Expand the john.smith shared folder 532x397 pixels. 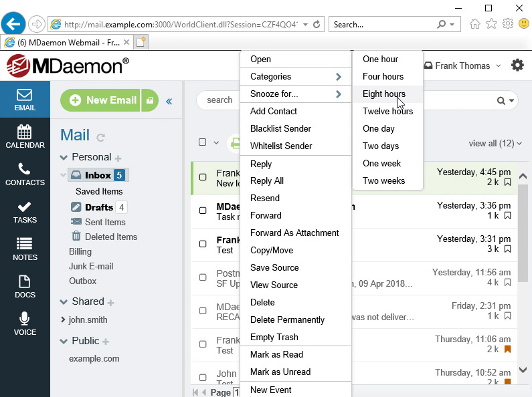click(x=63, y=319)
